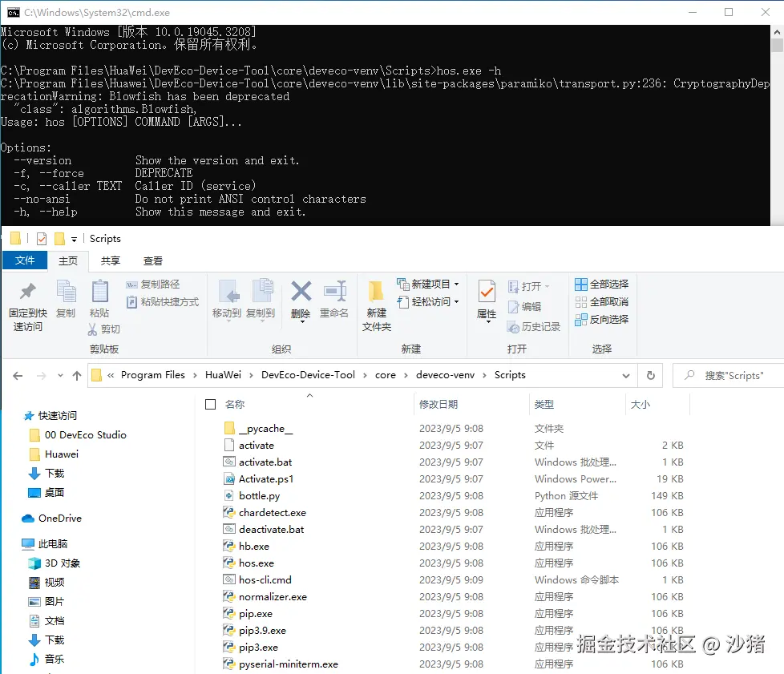
Task: Sort by Size (大小) column header
Action: [x=640, y=404]
